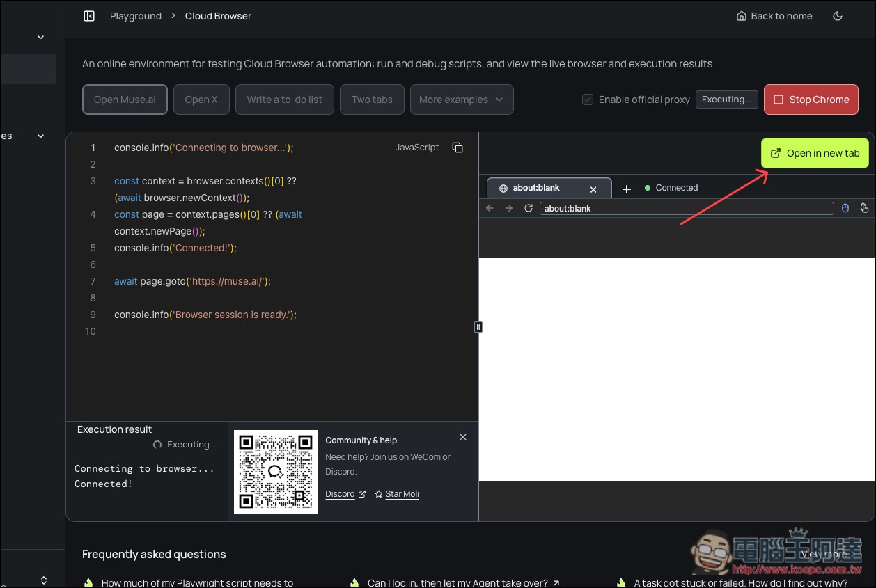
Task: Open FAQ 'Can I log in, then let my Agent take over?'
Action: 463,582
